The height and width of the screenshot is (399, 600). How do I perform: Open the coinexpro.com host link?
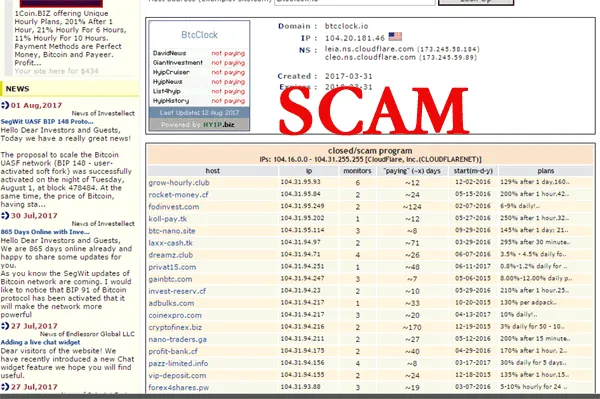(x=175, y=316)
